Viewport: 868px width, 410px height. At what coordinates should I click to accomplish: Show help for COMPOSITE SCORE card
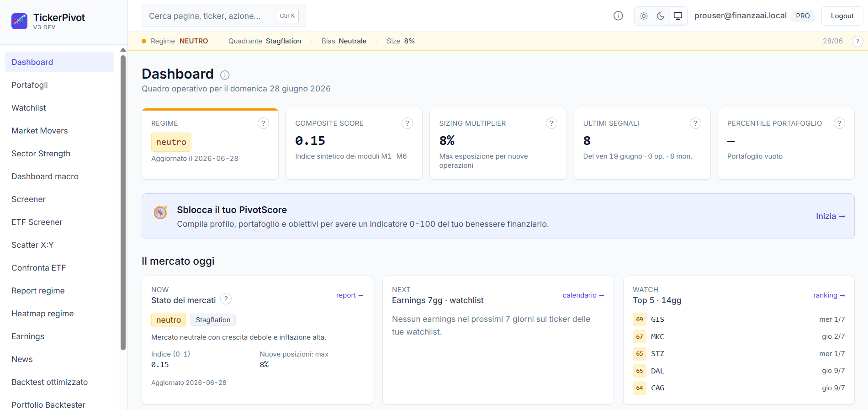click(x=407, y=123)
